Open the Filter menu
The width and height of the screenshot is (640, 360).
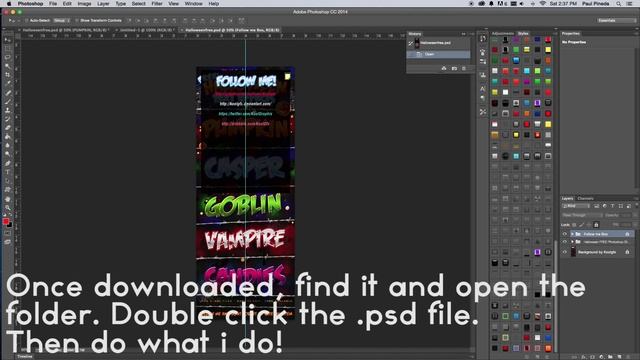point(157,4)
